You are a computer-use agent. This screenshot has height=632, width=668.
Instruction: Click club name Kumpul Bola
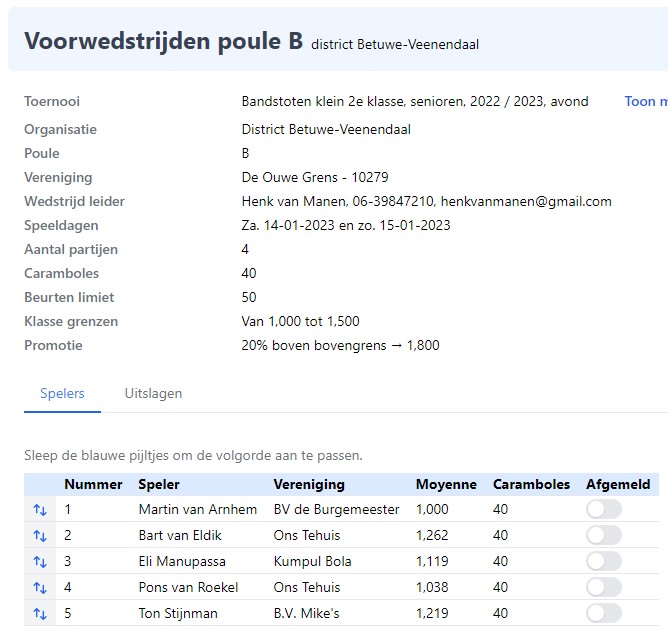312,561
